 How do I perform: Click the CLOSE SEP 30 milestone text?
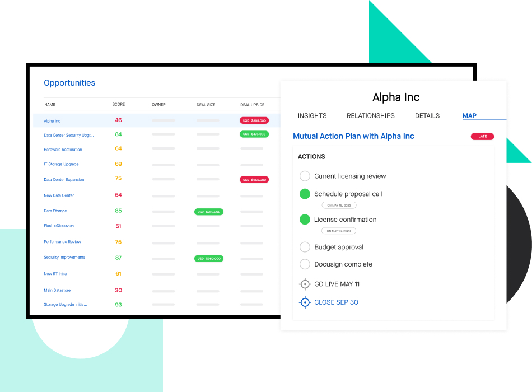[336, 302]
